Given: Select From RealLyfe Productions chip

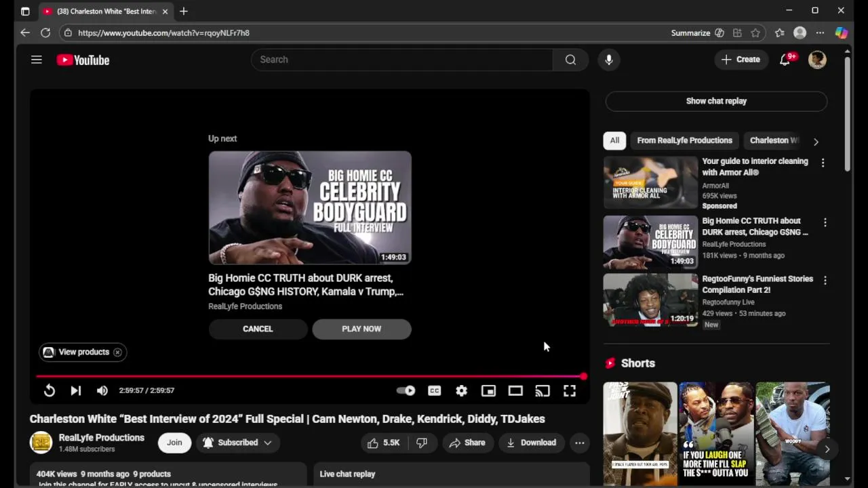Looking at the screenshot, I should click(684, 140).
